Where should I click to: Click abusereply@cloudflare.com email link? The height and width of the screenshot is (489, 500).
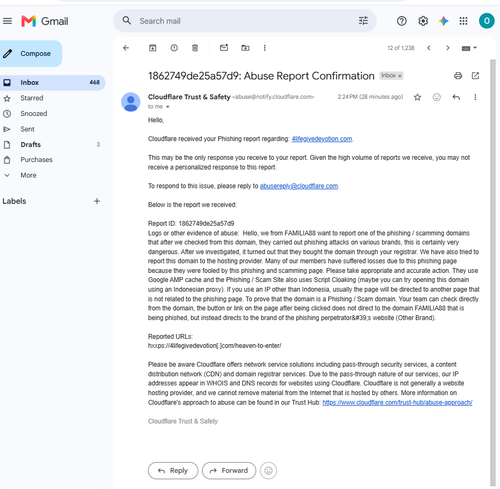[299, 186]
